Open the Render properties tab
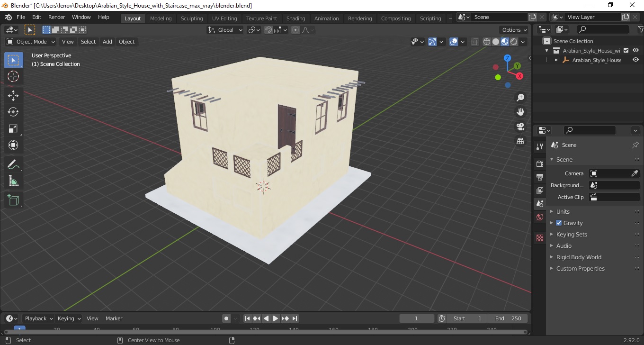 tap(540, 163)
